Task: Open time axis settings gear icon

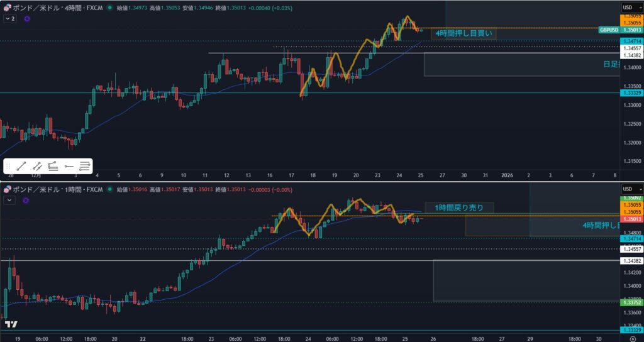Action: click(632, 338)
